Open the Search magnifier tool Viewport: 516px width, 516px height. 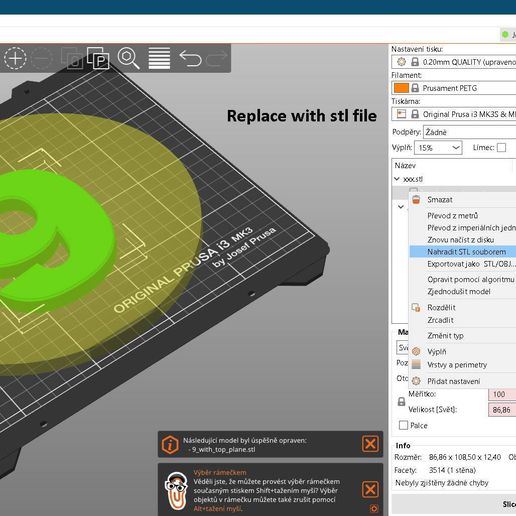[128, 58]
